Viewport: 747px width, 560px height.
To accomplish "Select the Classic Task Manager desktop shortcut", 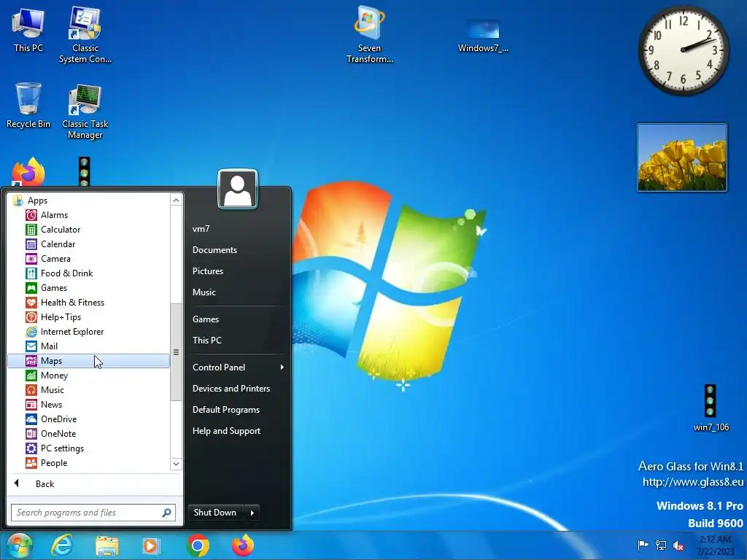I will pyautogui.click(x=85, y=112).
